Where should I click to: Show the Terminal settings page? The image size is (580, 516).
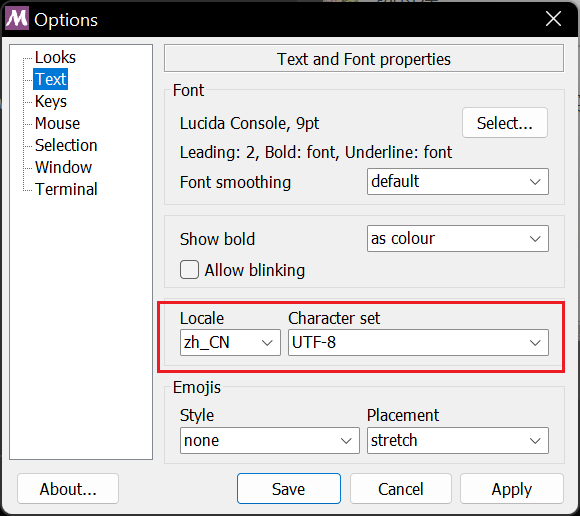click(x=66, y=189)
